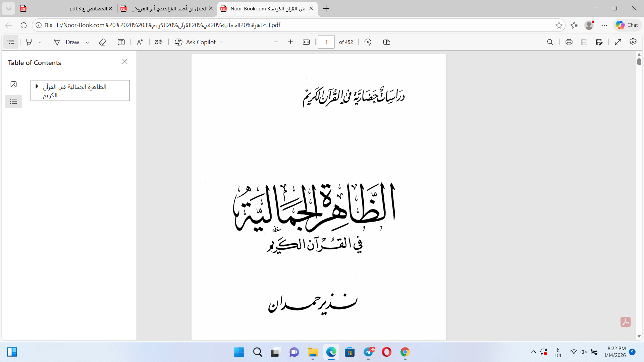Open File Explorer from the taskbar
644x362 pixels.
(x=313, y=352)
